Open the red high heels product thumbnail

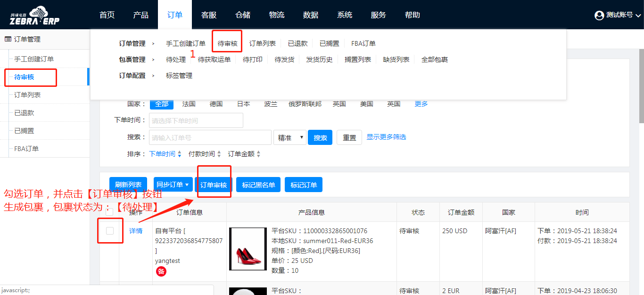pos(248,249)
